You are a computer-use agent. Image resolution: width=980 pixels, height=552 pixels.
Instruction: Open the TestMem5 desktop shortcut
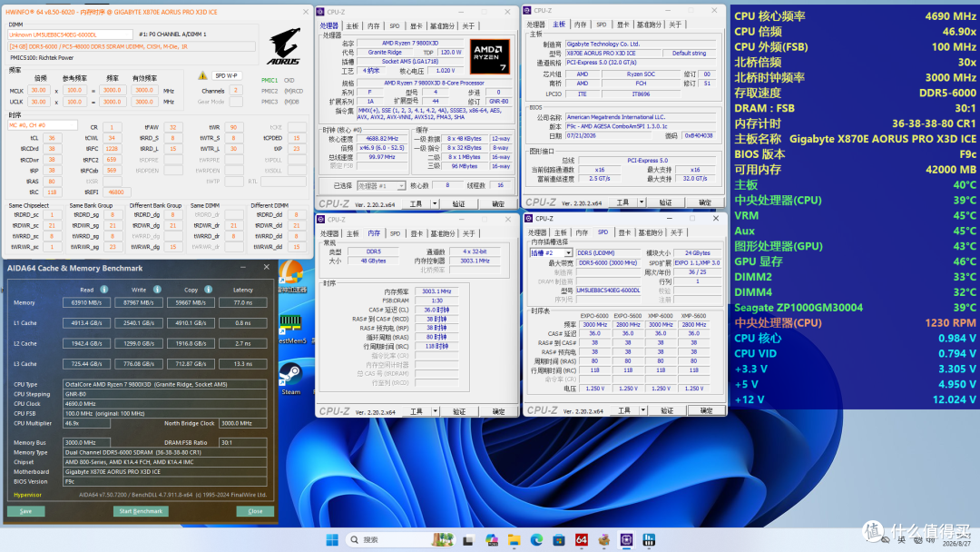click(x=290, y=329)
